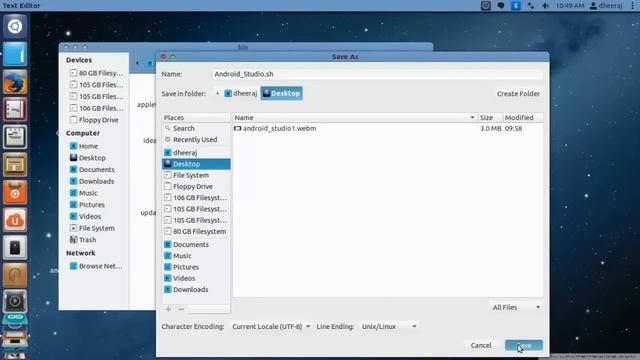Select Recently Used in Places list
Screen dimensions: 640x360
[x=196, y=140]
